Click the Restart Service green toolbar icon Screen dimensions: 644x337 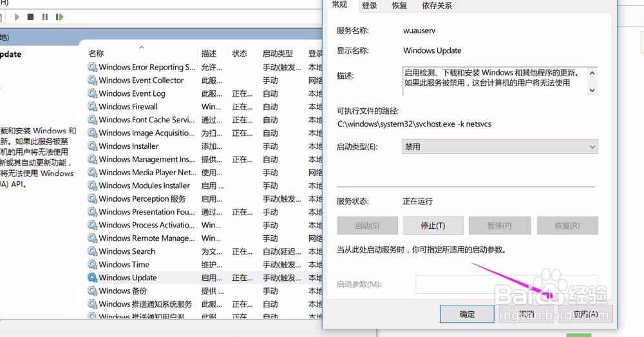point(59,17)
